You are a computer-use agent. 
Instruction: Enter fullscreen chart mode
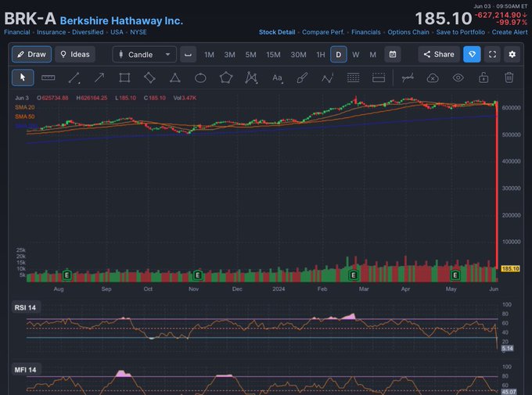click(492, 54)
